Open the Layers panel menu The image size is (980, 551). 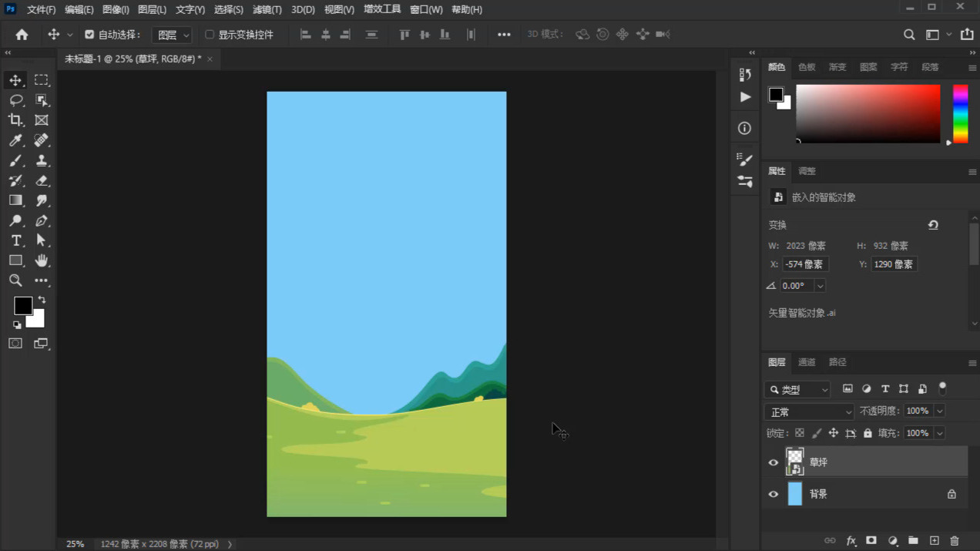point(972,363)
